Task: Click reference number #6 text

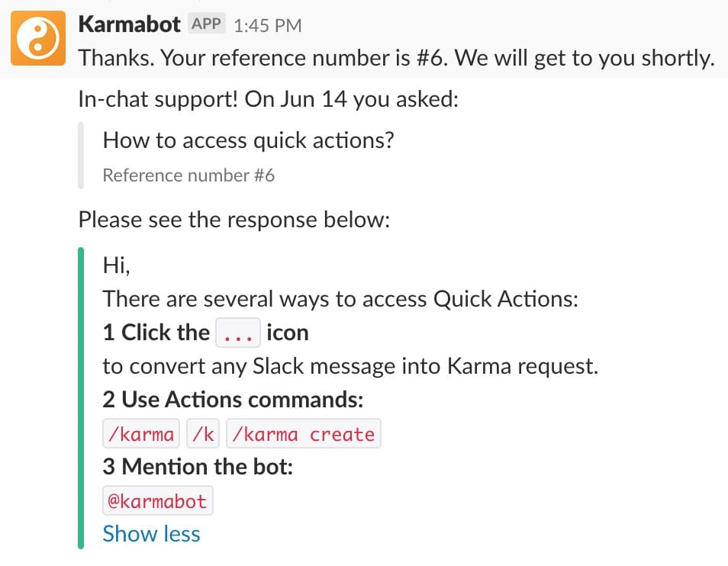Action: point(188,175)
